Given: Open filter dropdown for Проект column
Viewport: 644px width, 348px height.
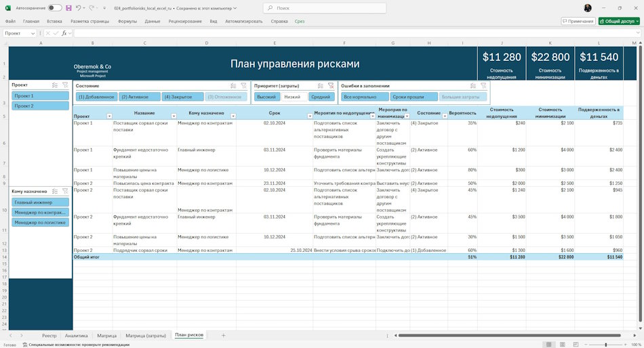Looking at the screenshot, I should (x=109, y=116).
